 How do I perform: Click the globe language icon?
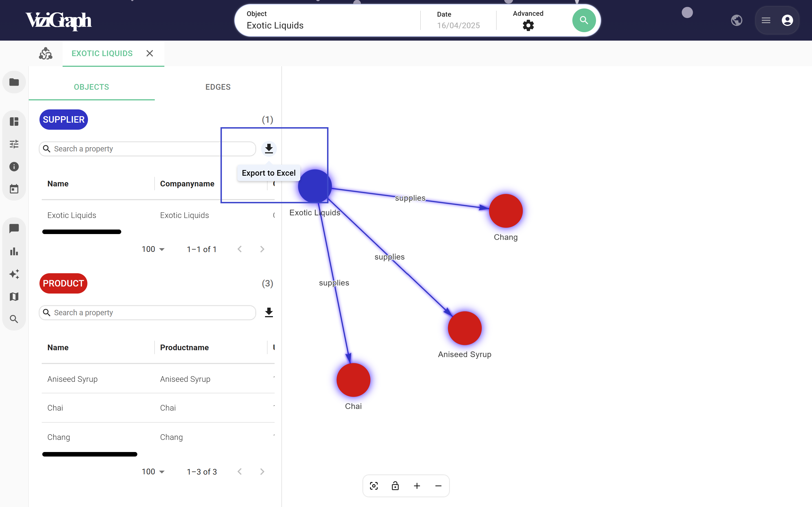click(736, 21)
